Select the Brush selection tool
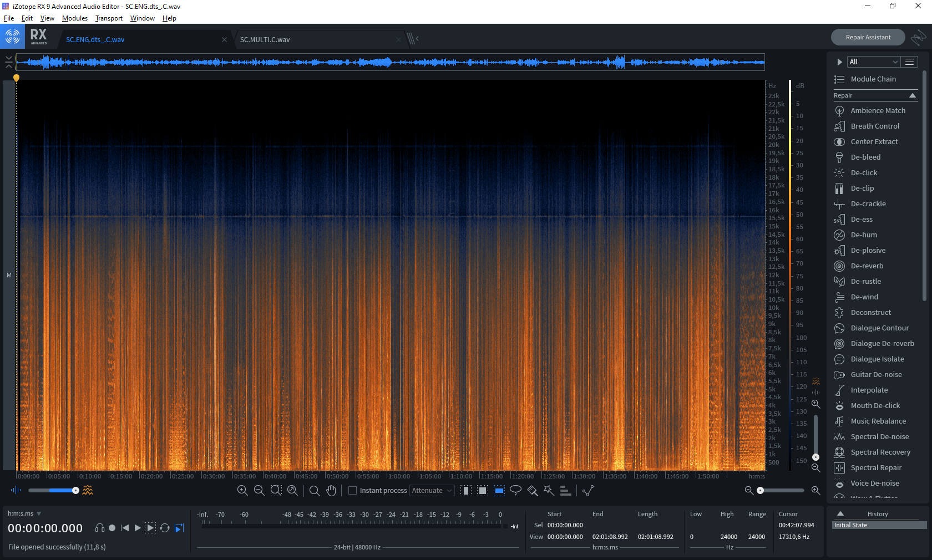The width and height of the screenshot is (932, 560). (533, 490)
